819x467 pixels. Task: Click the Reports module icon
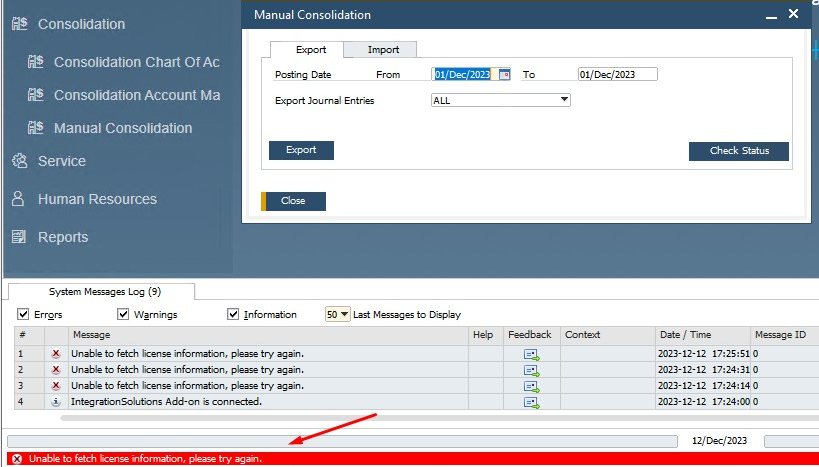click(18, 237)
